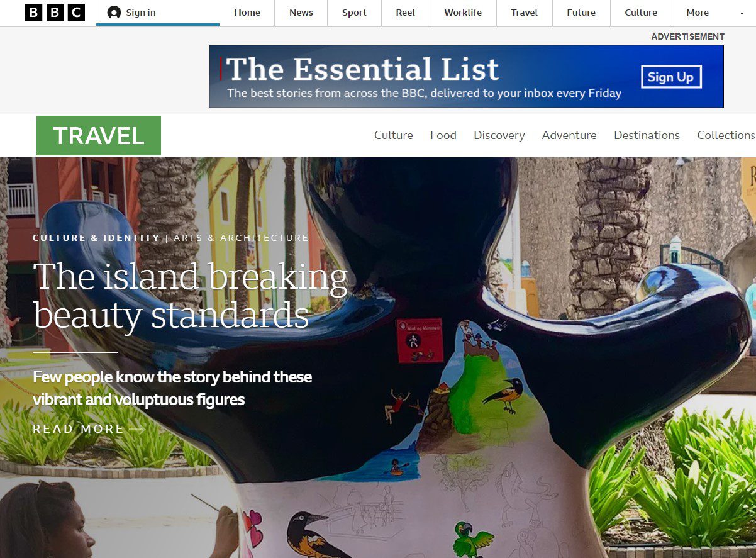This screenshot has height=558, width=756.
Task: Open the Discovery travel category
Action: [499, 135]
